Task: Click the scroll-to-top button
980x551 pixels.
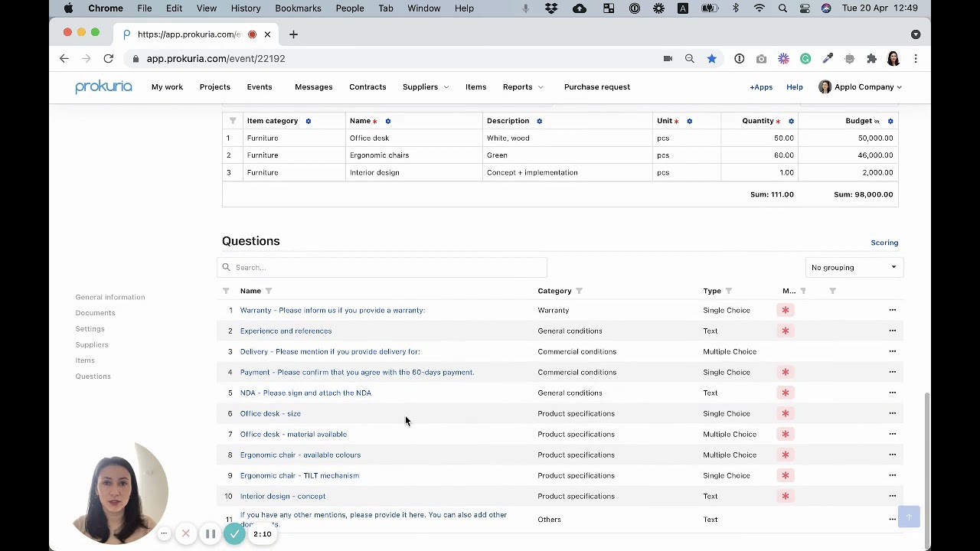Action: coord(909,517)
